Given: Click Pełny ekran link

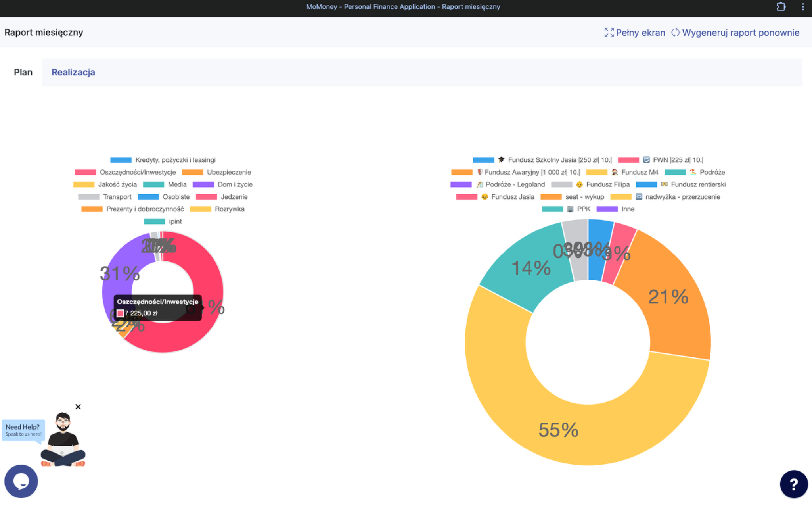Looking at the screenshot, I should click(x=640, y=33).
